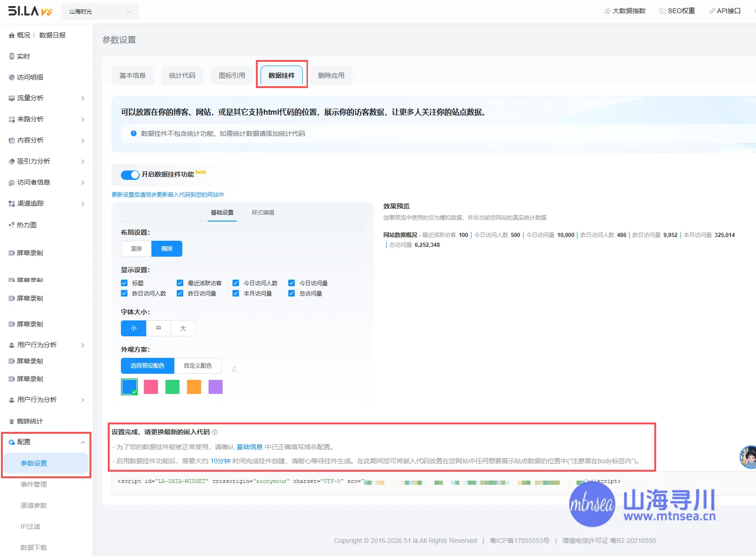
Task: Pick the purple preset color swatch
Action: point(216,387)
